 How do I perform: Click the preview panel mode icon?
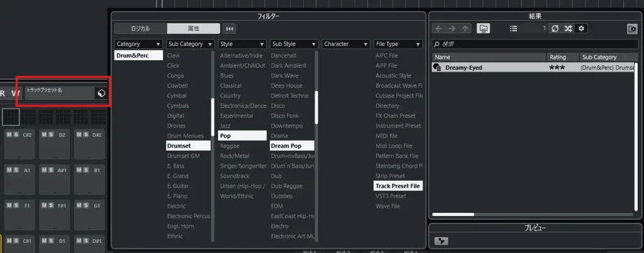[441, 240]
